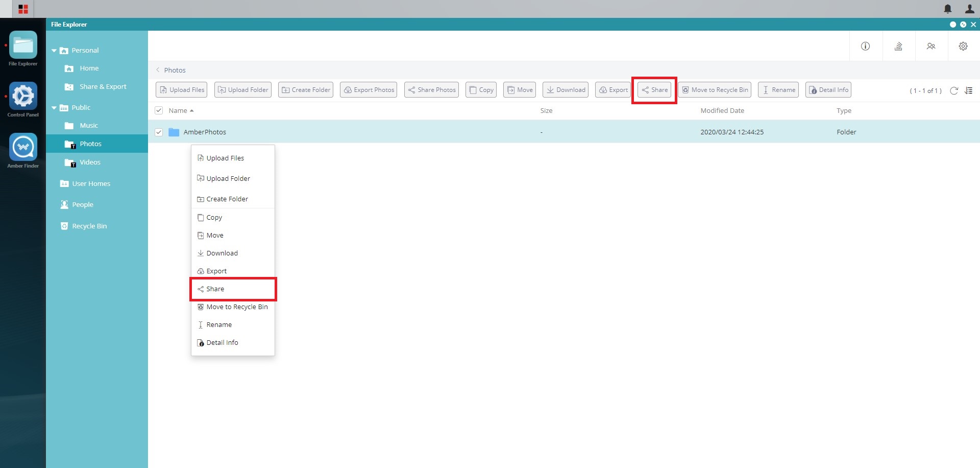Open the user account icon
The image size is (980, 468).
969,9
